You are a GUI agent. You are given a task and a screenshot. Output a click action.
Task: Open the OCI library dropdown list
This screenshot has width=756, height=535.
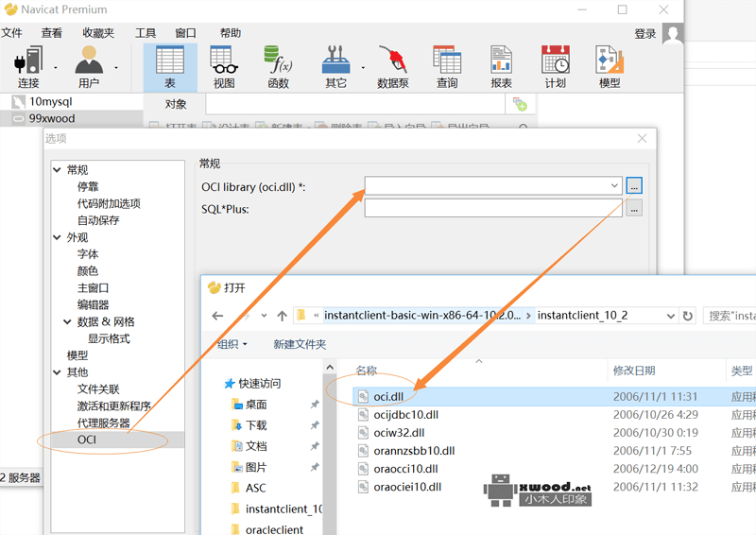614,185
